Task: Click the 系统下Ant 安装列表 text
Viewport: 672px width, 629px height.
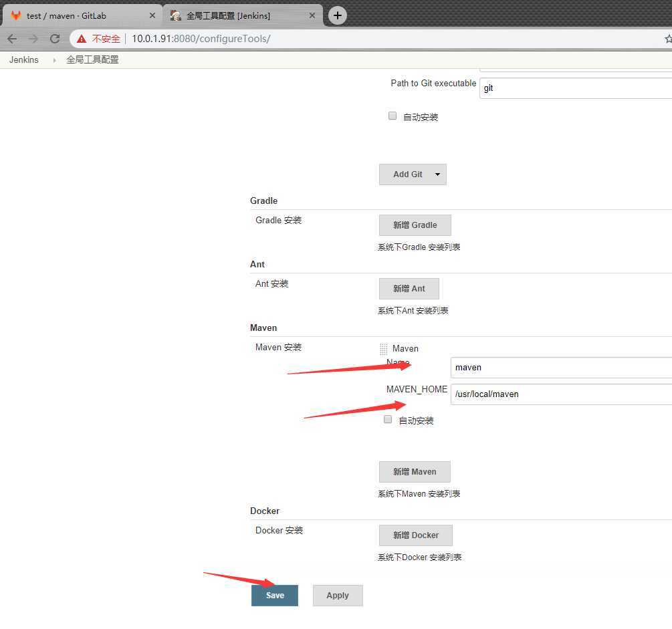Action: click(413, 311)
